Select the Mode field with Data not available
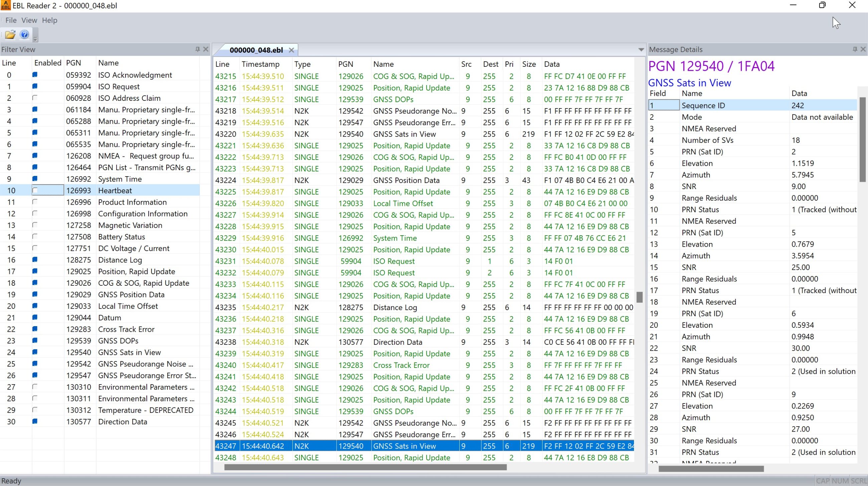868x486 pixels. click(x=752, y=117)
